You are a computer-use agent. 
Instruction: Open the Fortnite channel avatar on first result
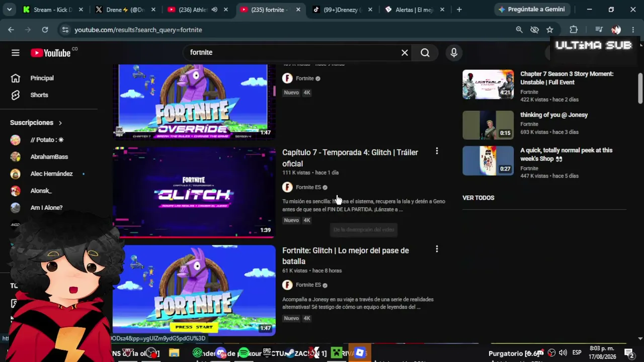(287, 78)
